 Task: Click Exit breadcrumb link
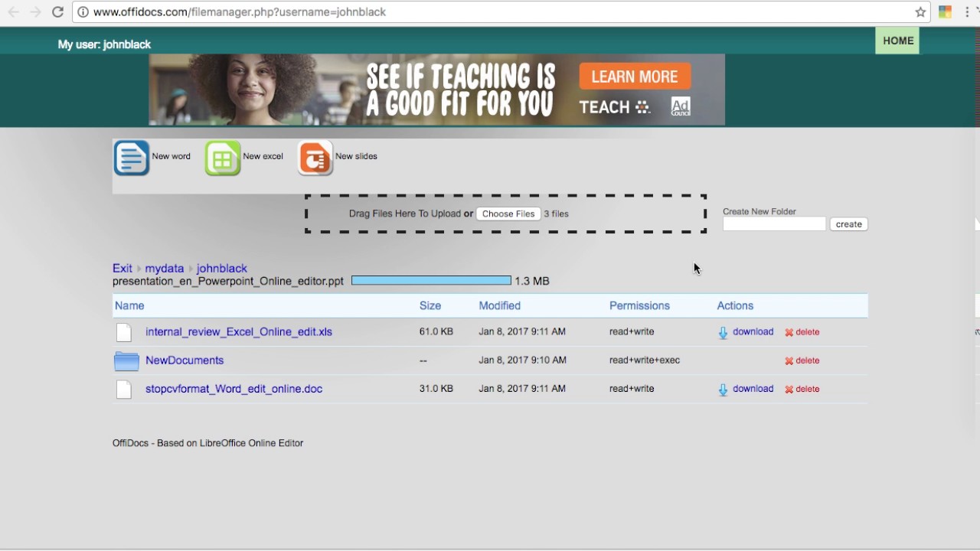point(122,269)
